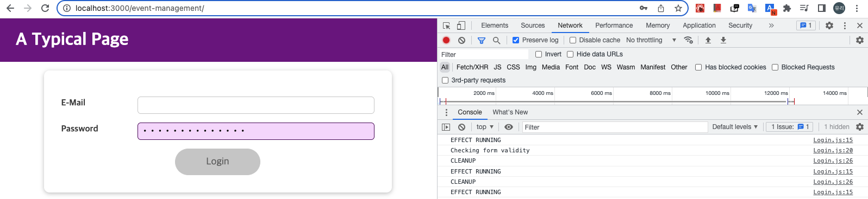Screen dimensions: 868x199
Task: Open DevTools customize three-dot menu
Action: (x=845, y=25)
